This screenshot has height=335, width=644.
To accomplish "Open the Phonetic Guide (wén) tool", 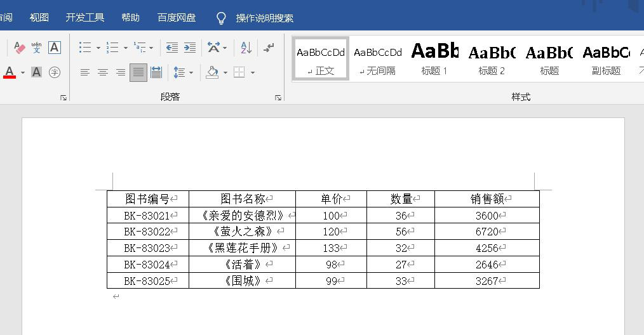I will (37, 48).
